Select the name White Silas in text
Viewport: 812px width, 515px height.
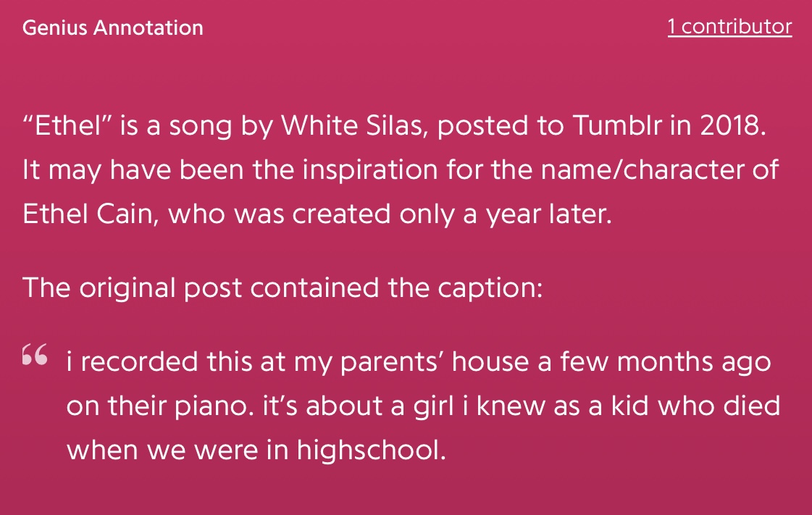pyautogui.click(x=354, y=125)
